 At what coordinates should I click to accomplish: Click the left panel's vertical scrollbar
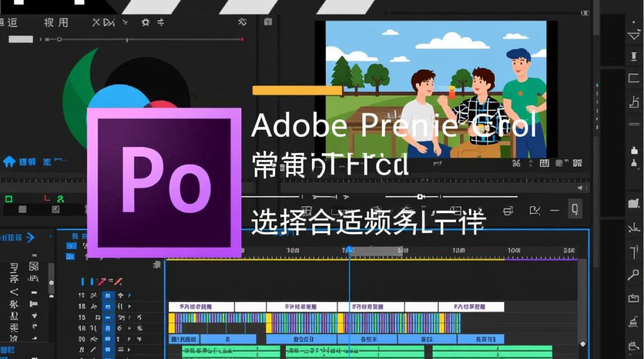pyautogui.click(x=51, y=280)
